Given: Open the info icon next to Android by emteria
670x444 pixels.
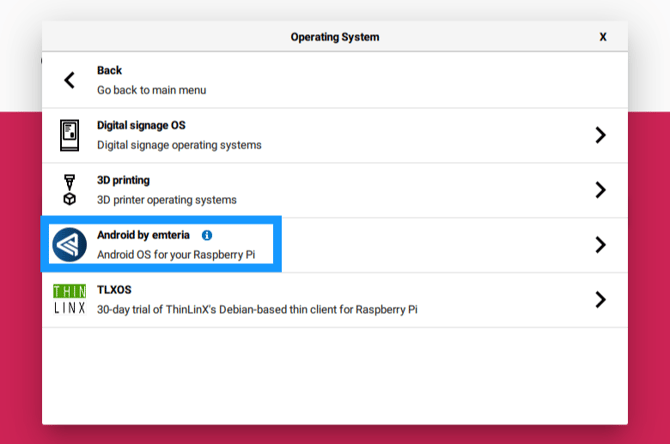Looking at the screenshot, I should 207,235.
